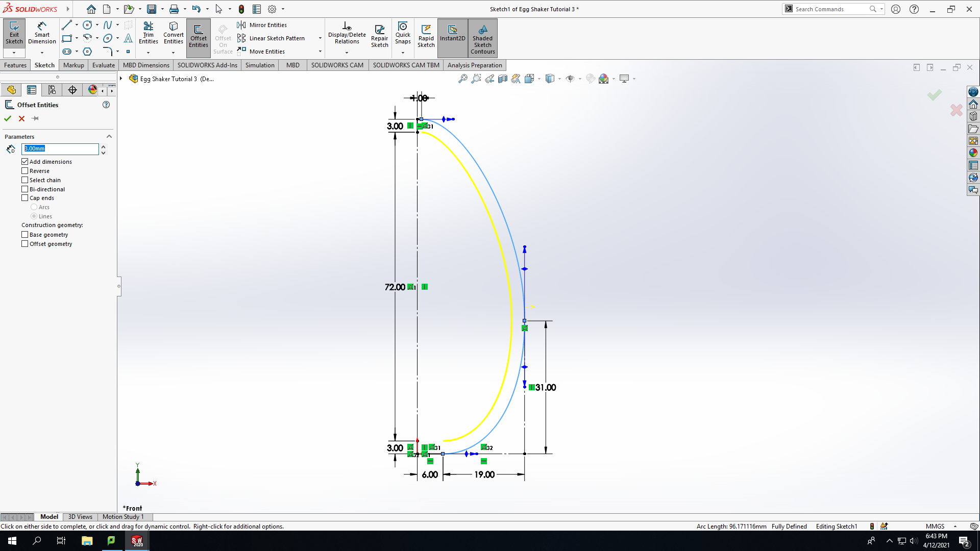The width and height of the screenshot is (980, 551).
Task: Collapse the Parameters section
Action: tap(109, 137)
